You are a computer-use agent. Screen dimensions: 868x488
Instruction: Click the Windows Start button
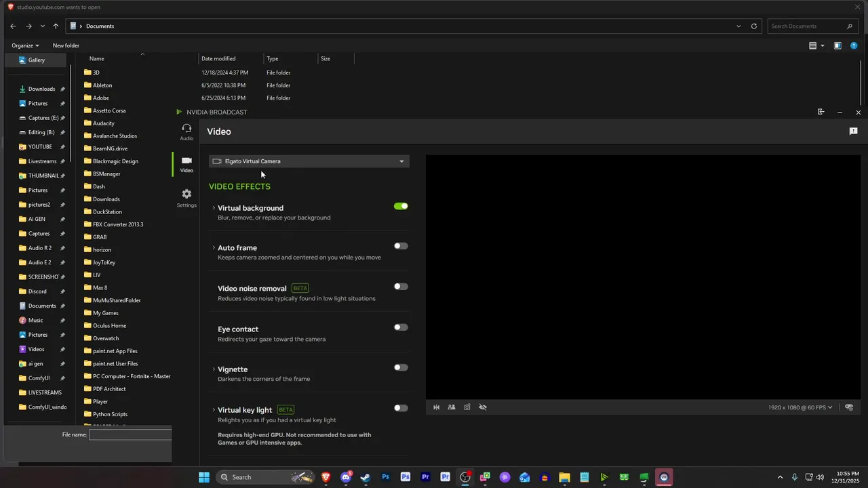[204, 477]
